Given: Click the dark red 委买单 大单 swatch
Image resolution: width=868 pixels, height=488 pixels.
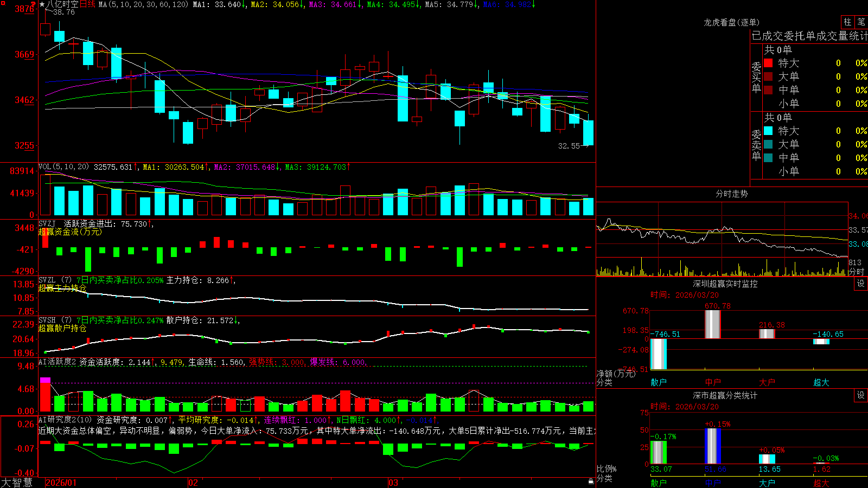Looking at the screenshot, I should pyautogui.click(x=768, y=76).
